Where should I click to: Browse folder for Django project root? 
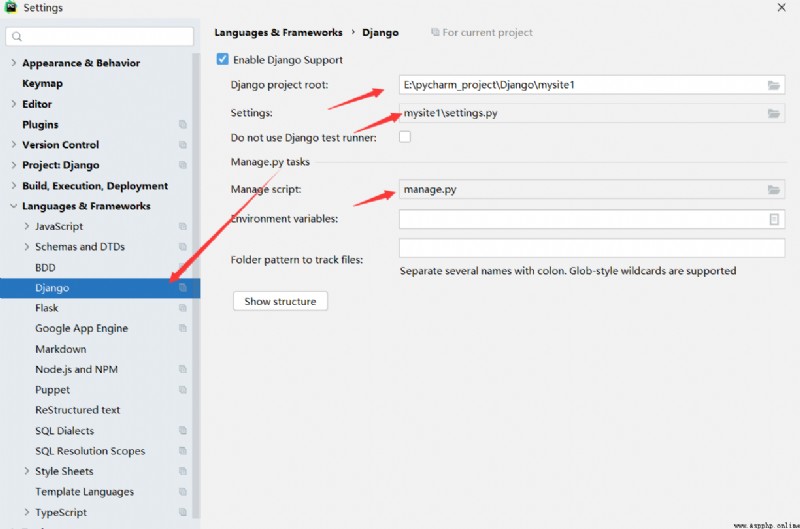(x=773, y=85)
